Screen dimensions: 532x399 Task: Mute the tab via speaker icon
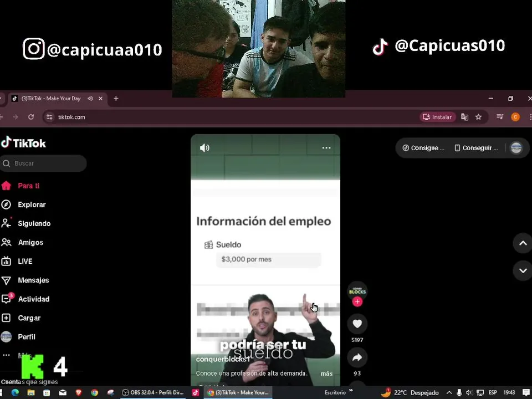click(90, 99)
